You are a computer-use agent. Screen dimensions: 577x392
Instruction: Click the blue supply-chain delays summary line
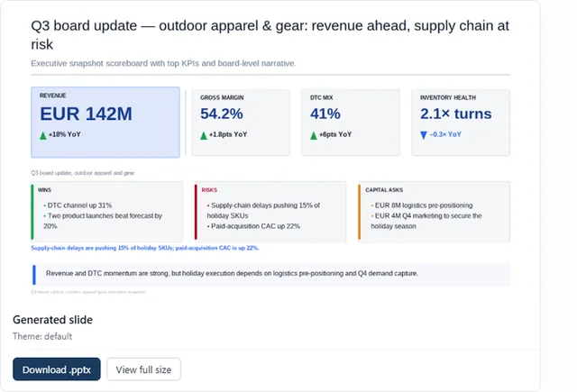145,248
